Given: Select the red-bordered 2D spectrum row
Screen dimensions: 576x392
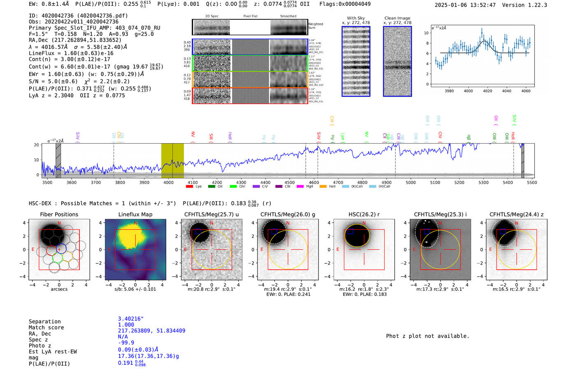Looking at the screenshot, I should (250, 95).
